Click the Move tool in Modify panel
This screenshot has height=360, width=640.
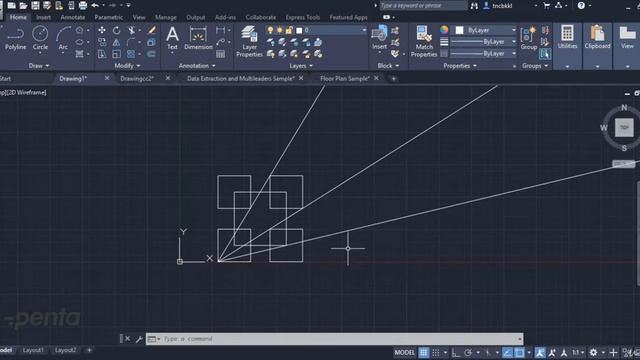tap(102, 30)
